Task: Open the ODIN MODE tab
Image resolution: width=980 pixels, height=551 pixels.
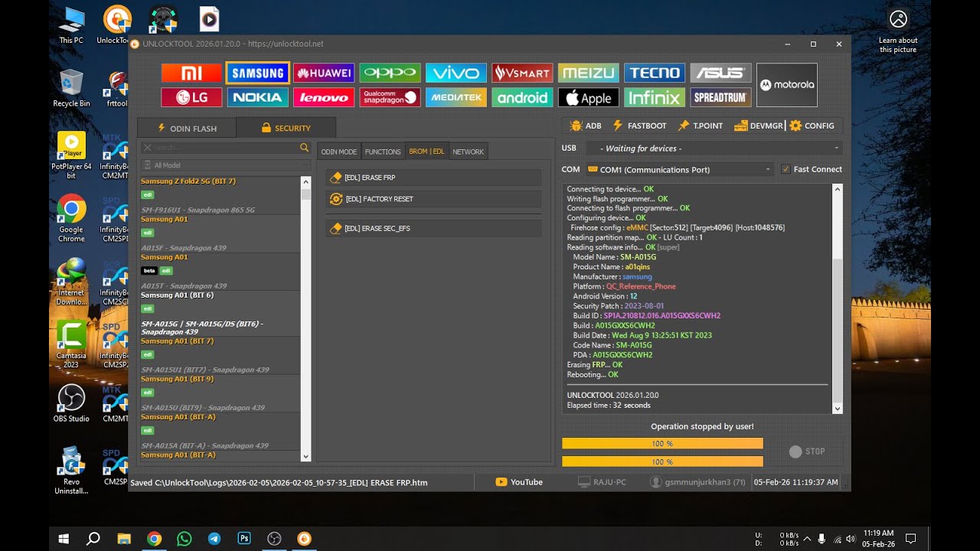Action: (338, 152)
